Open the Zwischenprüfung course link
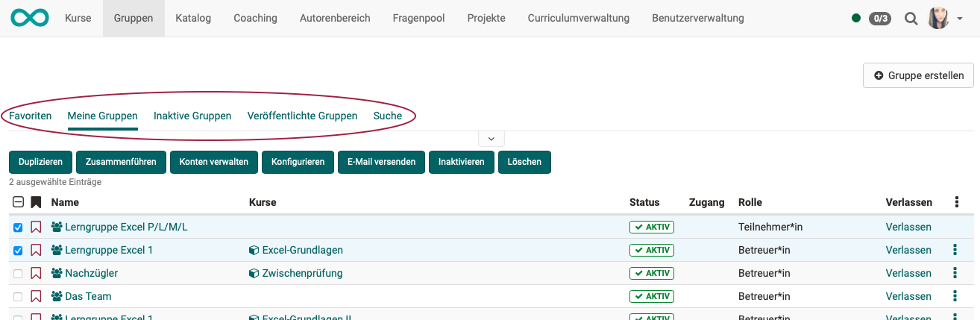The height and width of the screenshot is (320, 980). pos(302,273)
